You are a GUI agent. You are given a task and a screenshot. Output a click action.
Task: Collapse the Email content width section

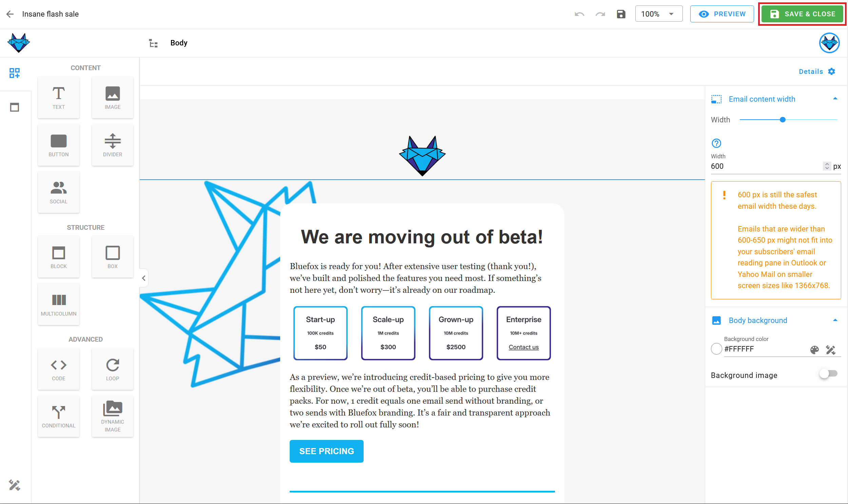pos(836,99)
